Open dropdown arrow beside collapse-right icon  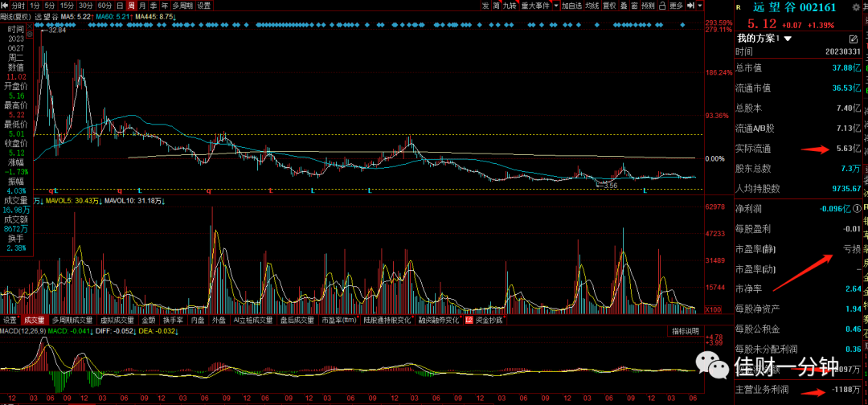700,6
